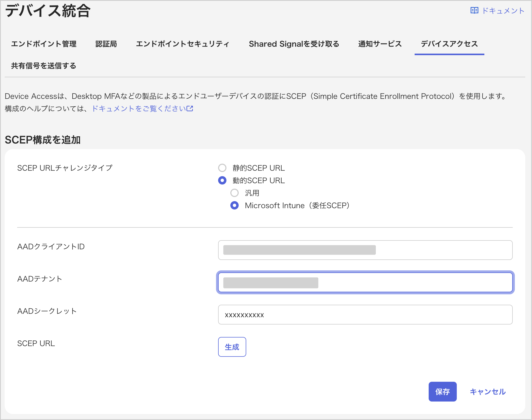Open 共有信号を送信する tab
Screen dimensions: 532x420
coord(44,66)
